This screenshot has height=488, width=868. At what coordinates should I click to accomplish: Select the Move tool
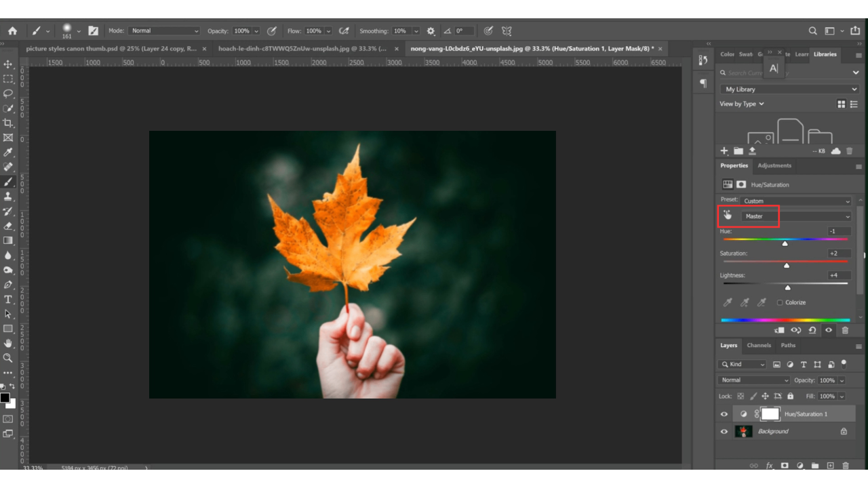8,64
